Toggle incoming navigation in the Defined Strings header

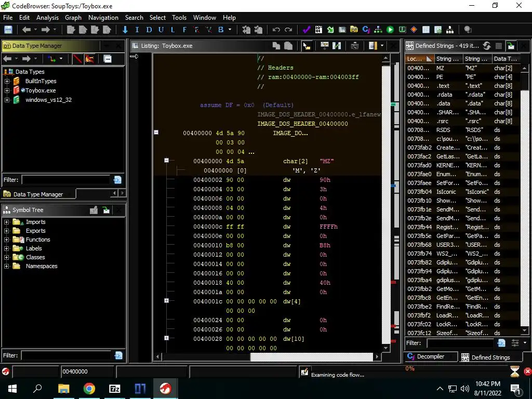(x=511, y=46)
